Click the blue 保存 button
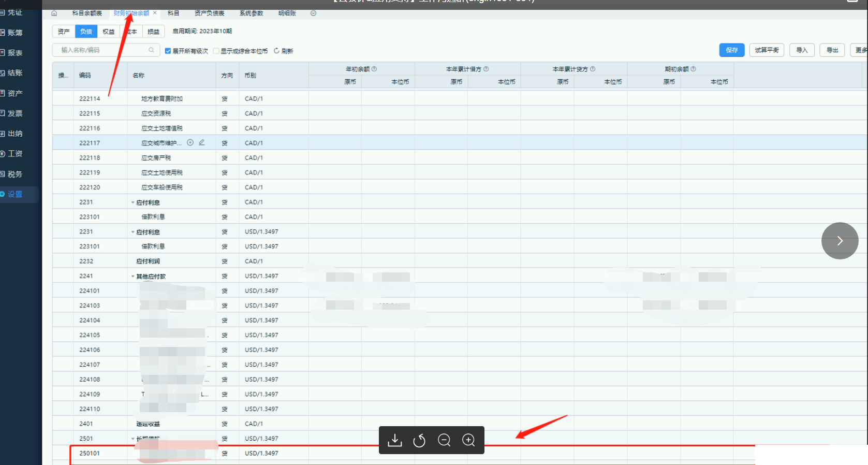Screen dimensions: 868x465 click(x=731, y=50)
